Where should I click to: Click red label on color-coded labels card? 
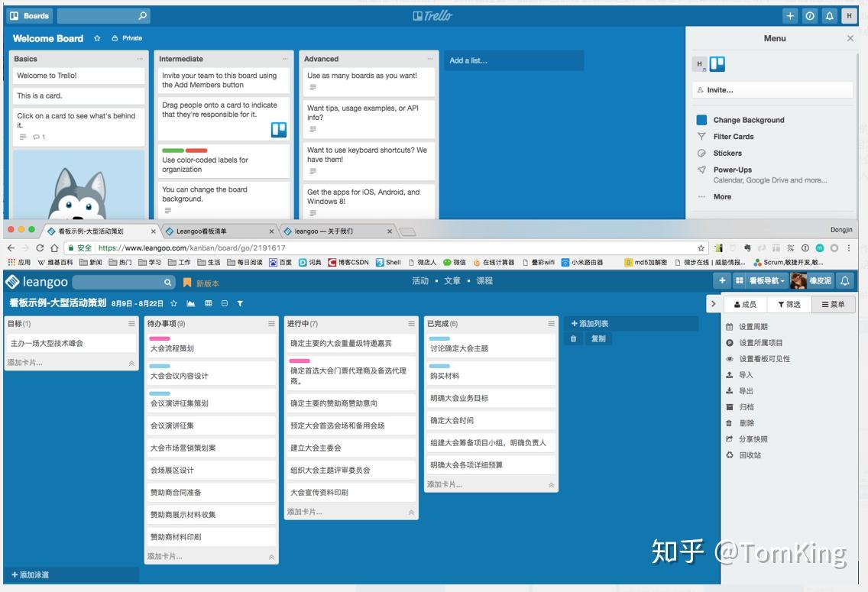click(x=196, y=150)
